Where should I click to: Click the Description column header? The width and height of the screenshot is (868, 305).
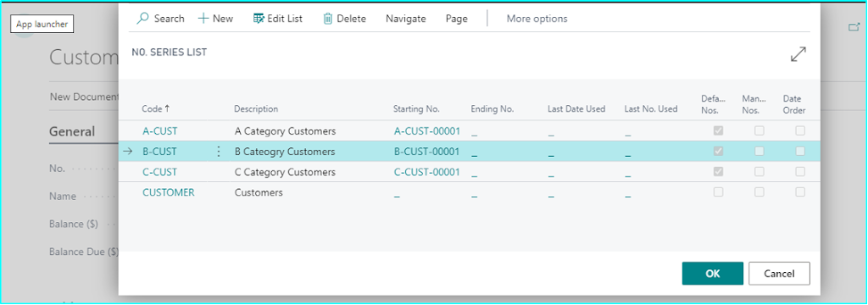tap(256, 109)
